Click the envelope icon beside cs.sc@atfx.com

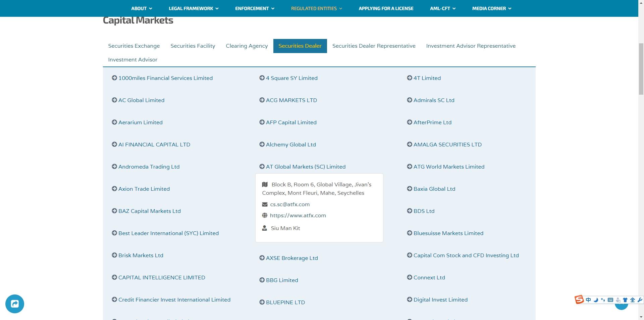tap(265, 204)
